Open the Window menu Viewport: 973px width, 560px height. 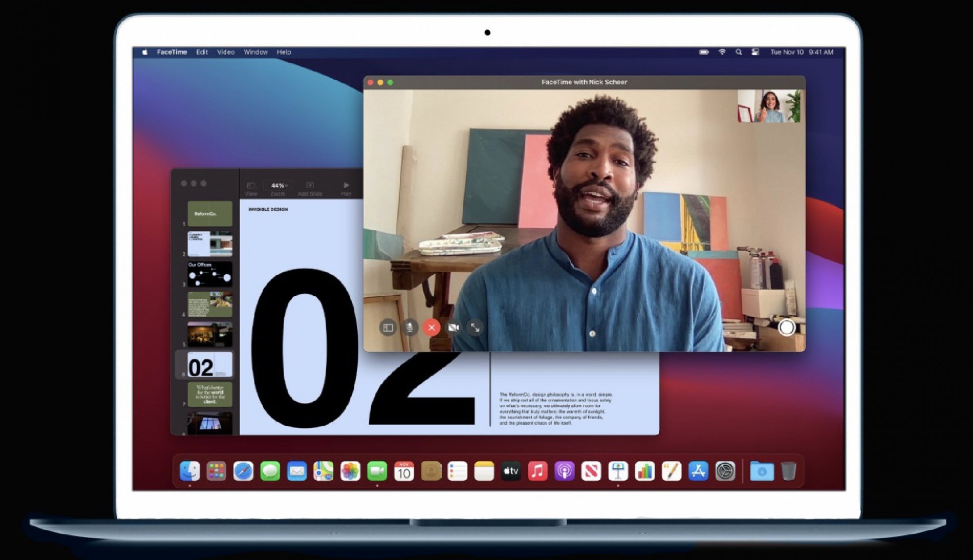(x=255, y=52)
